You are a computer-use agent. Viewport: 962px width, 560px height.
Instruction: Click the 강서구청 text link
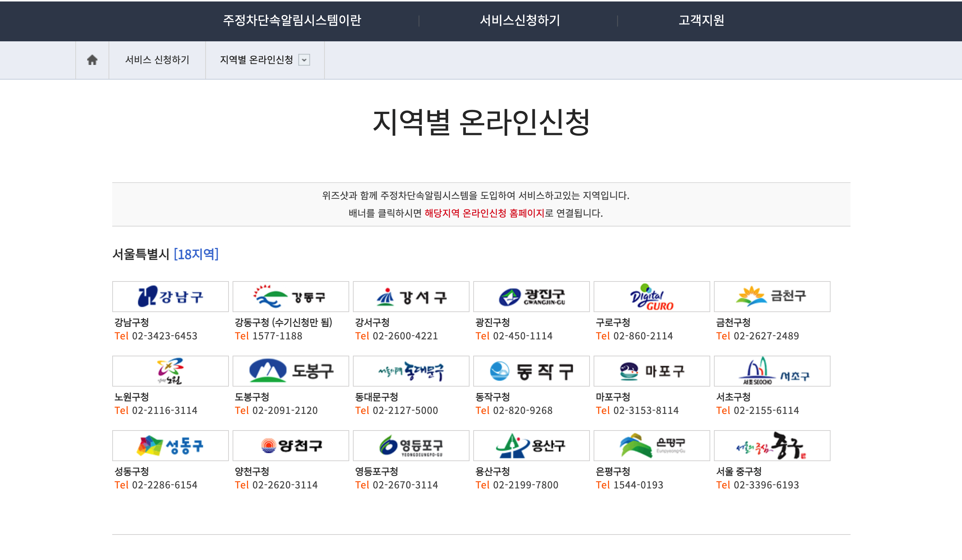372,322
